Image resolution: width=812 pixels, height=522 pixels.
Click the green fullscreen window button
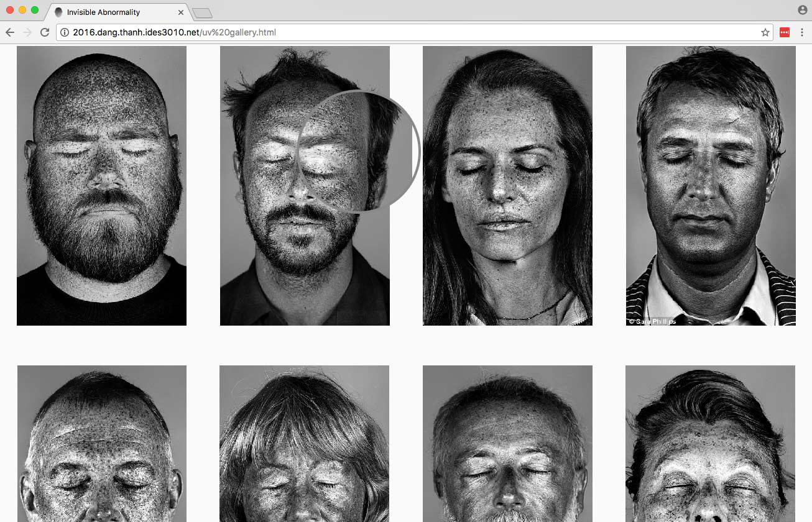[35, 10]
